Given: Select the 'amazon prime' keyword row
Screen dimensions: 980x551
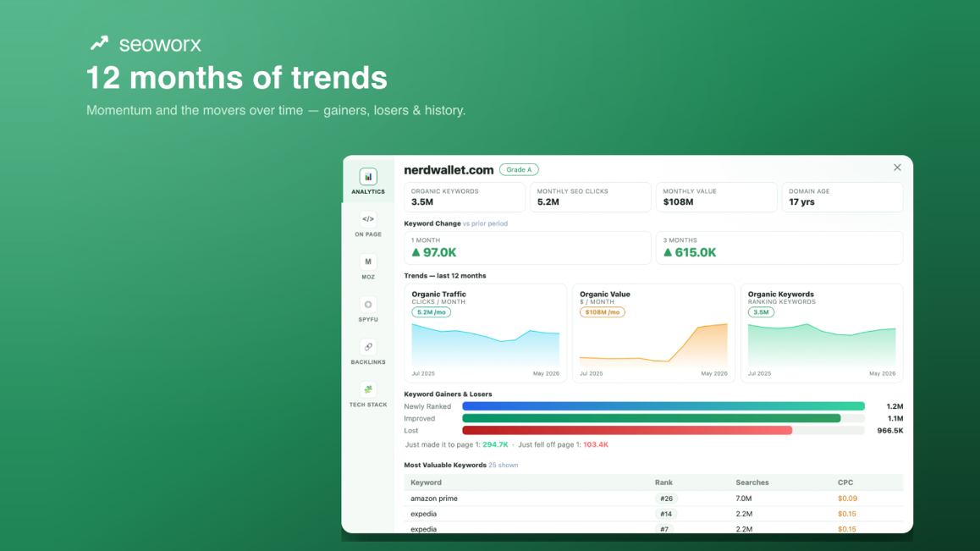Looking at the screenshot, I should (653, 499).
